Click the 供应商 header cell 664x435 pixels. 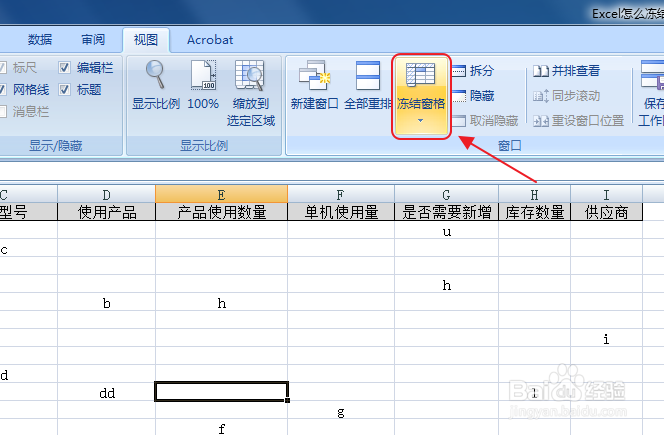(606, 212)
